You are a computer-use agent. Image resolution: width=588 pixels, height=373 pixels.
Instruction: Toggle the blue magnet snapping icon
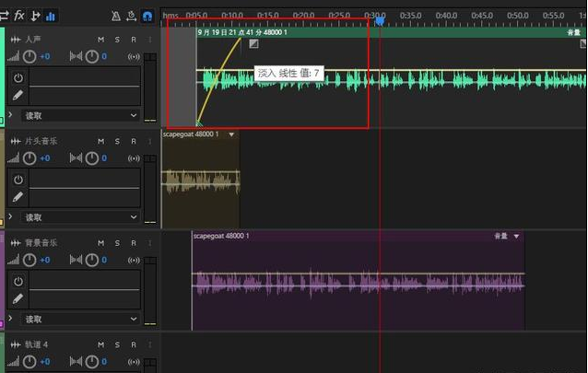point(146,16)
